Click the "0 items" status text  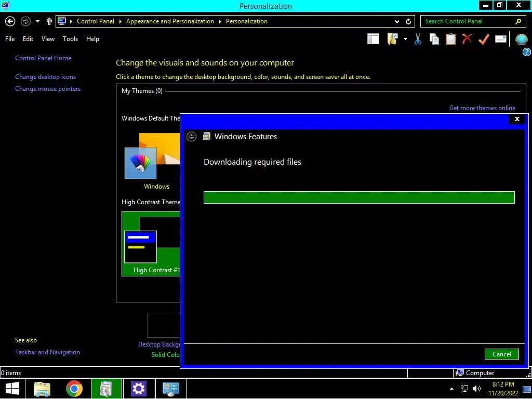[11, 373]
